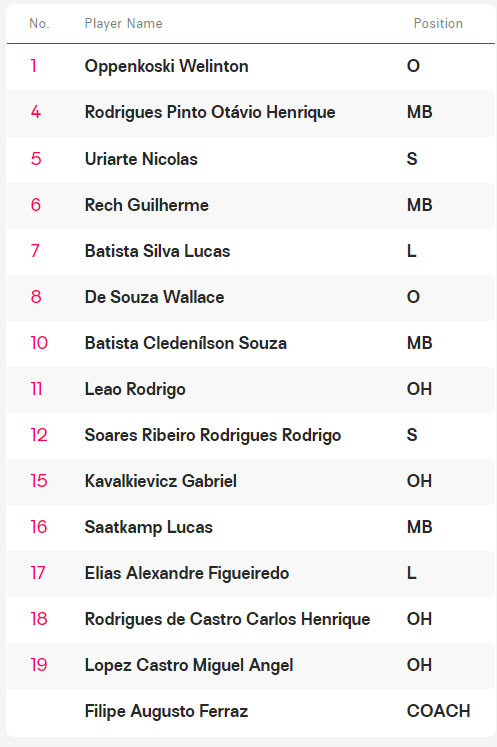Select Elias Alexandre Figueiredo
Viewport: 497px width, 747px height.
tap(187, 573)
